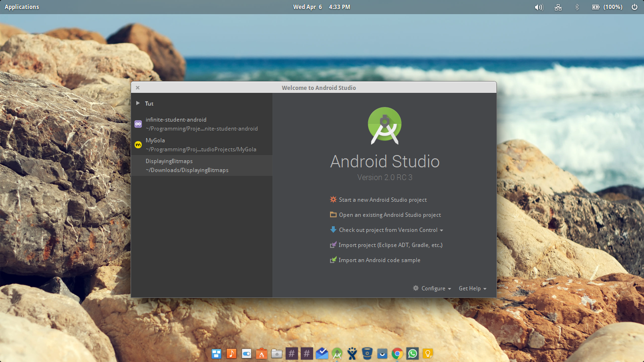Open the Bluetooth indicator in top panel

click(577, 7)
